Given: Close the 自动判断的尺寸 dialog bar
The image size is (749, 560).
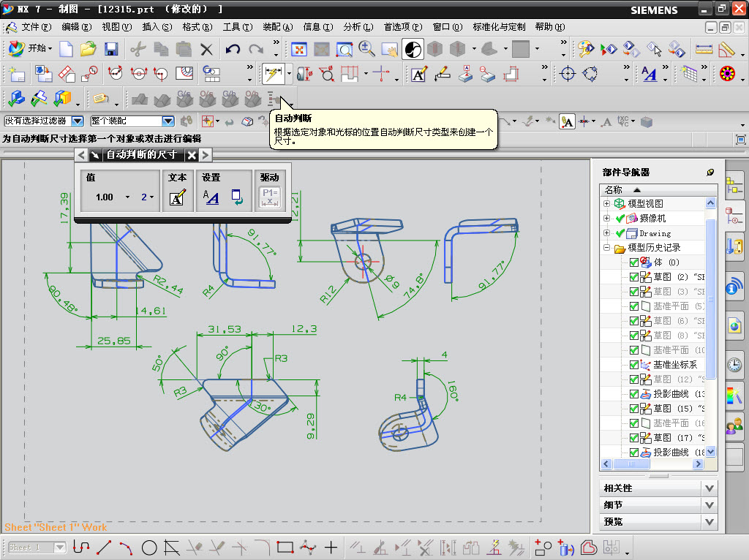Looking at the screenshot, I should point(192,155).
